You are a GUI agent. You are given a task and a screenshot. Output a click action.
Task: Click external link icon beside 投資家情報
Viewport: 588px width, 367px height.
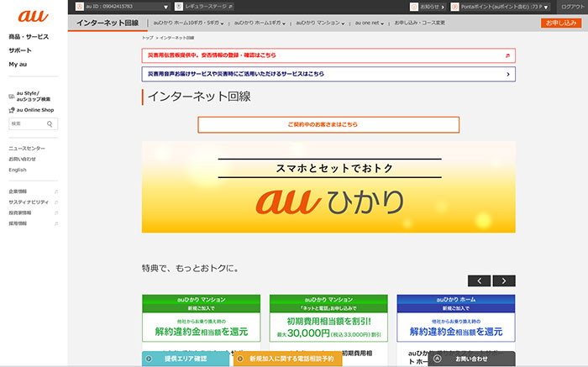(56, 213)
